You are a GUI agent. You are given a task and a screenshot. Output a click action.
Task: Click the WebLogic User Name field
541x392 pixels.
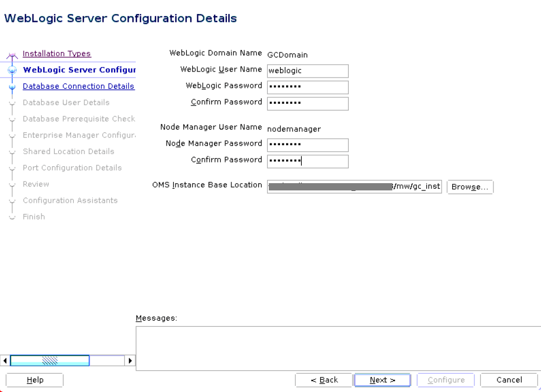click(x=307, y=71)
